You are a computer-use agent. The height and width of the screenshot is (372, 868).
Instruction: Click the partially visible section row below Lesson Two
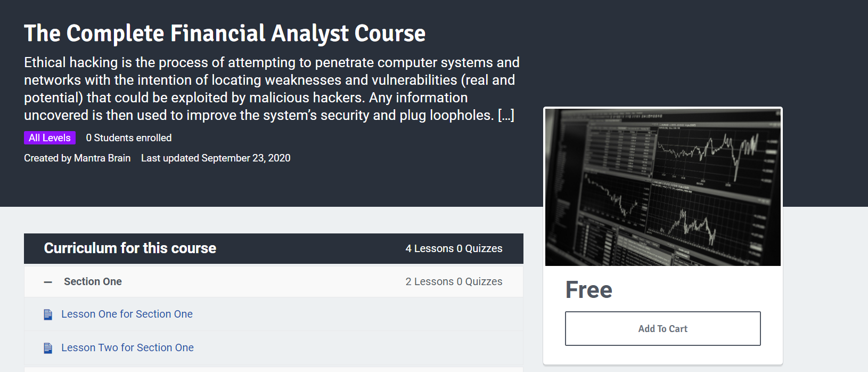(274, 369)
